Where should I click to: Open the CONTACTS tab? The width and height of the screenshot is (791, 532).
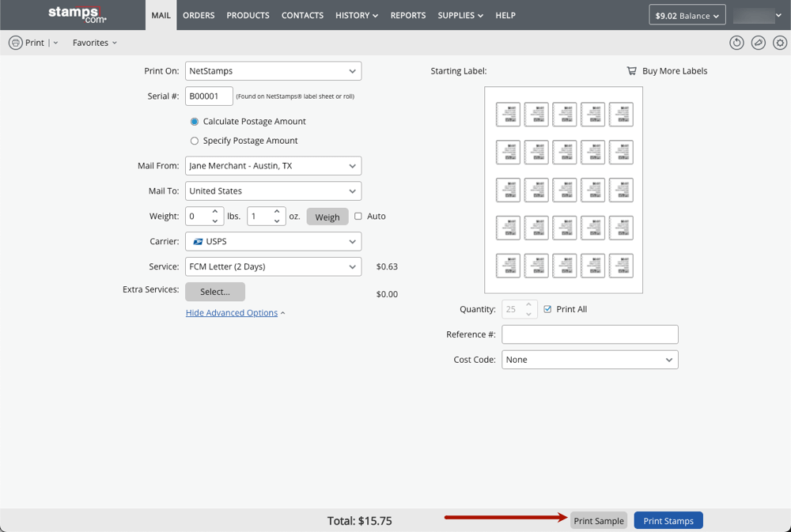[x=302, y=15]
